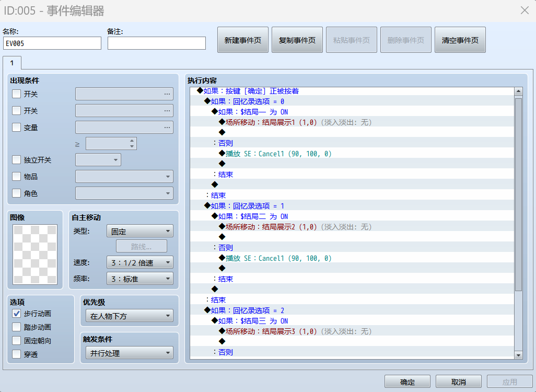536x392 pixels.
Task: Expand the 优先级 dropdown 在人物下方
Action: pos(130,316)
